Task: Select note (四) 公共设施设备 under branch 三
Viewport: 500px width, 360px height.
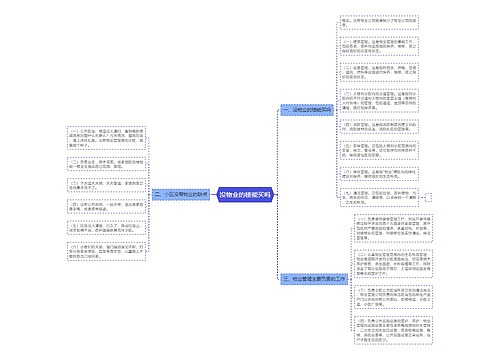Action: (393, 330)
